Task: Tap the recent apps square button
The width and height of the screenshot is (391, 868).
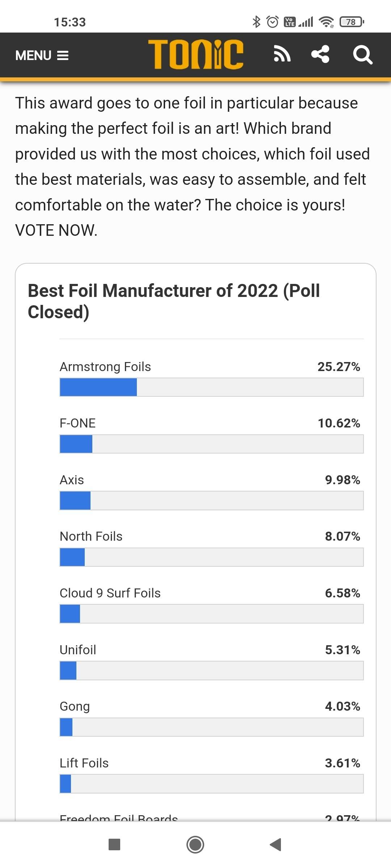Action: coord(114,844)
